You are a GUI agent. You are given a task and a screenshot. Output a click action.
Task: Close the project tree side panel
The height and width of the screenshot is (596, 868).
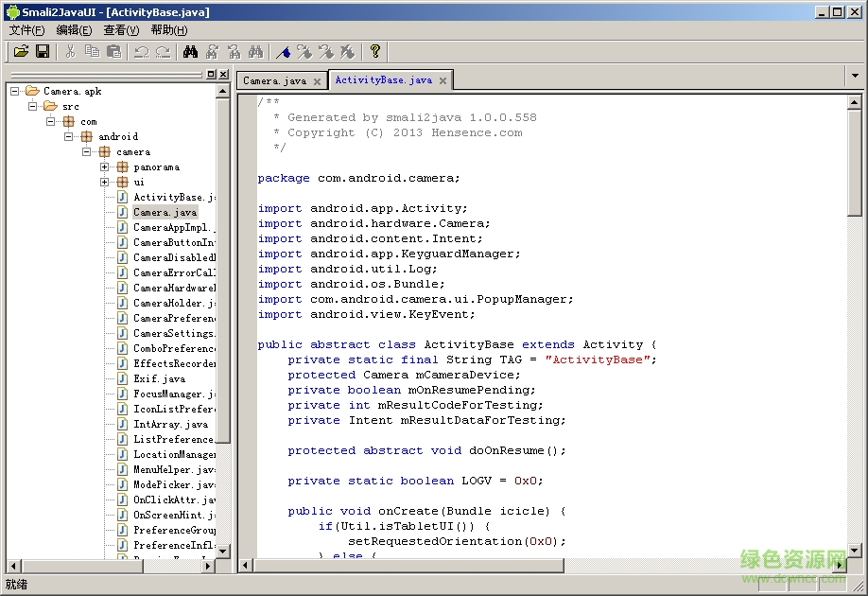223,74
